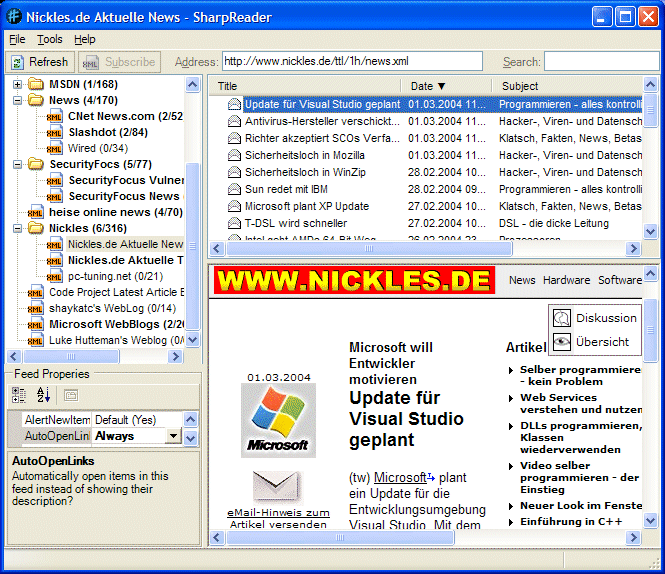Expand the MSDN folder node
This screenshot has height=574, width=665.
(17, 84)
